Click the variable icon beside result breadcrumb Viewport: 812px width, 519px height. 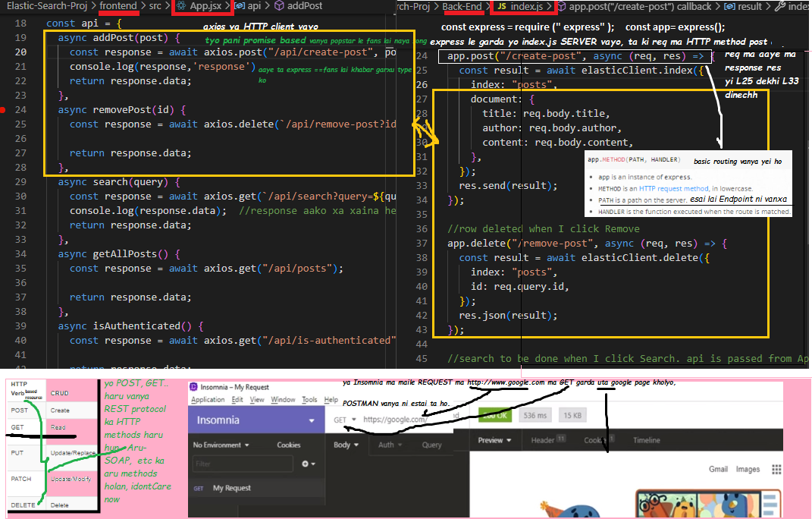coord(729,6)
